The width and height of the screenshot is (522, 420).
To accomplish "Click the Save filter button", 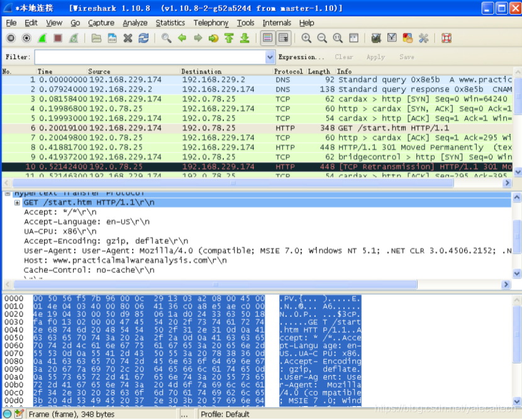I will click(407, 57).
